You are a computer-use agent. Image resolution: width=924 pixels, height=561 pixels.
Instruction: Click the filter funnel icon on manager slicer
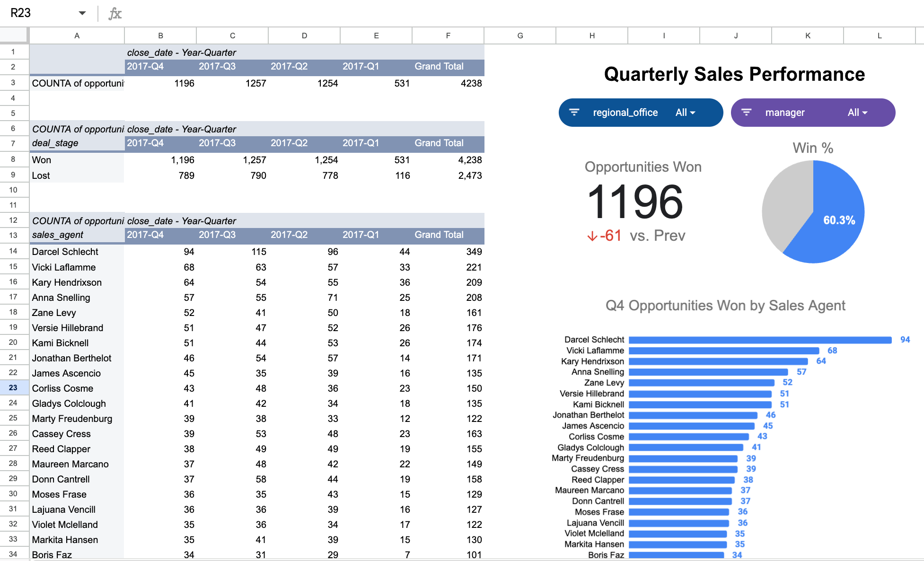[x=747, y=112]
